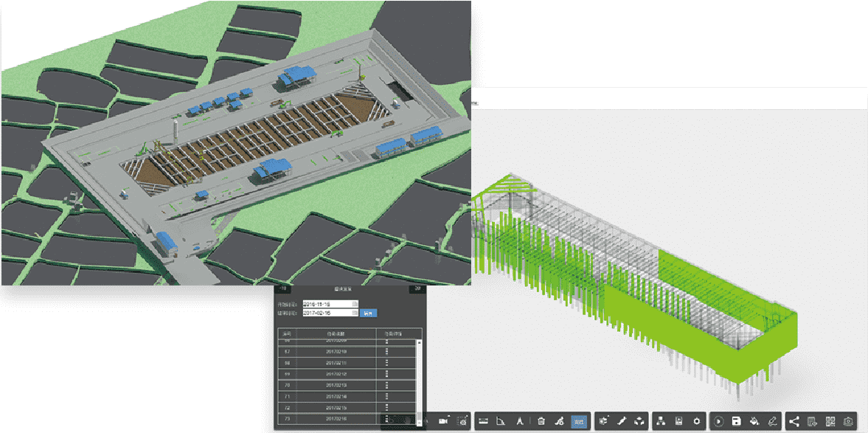The height and width of the screenshot is (433, 868).
Task: Click the share icon in toolbar
Action: [x=794, y=421]
